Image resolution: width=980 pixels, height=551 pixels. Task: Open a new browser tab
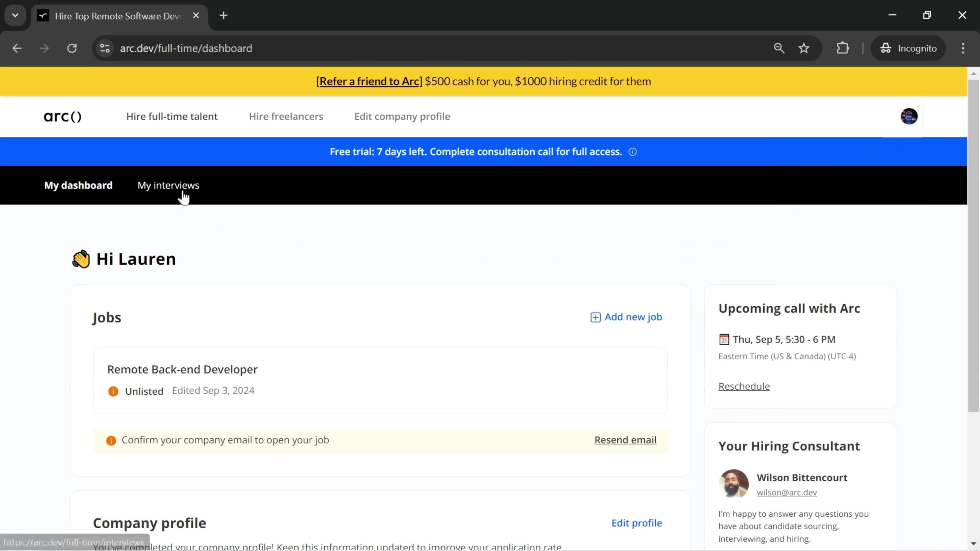[224, 16]
